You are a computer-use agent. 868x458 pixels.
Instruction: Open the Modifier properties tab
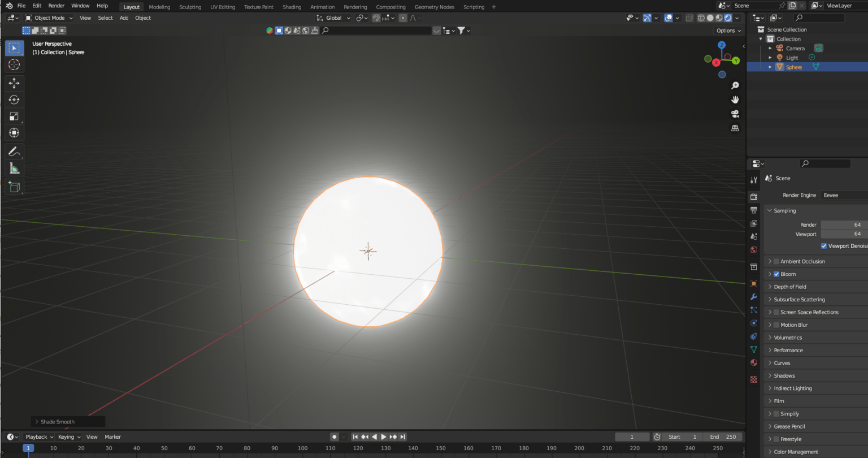(753, 297)
